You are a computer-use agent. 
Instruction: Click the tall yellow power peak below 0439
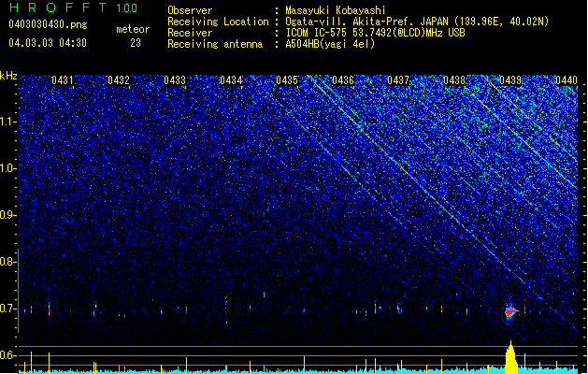[x=510, y=357]
